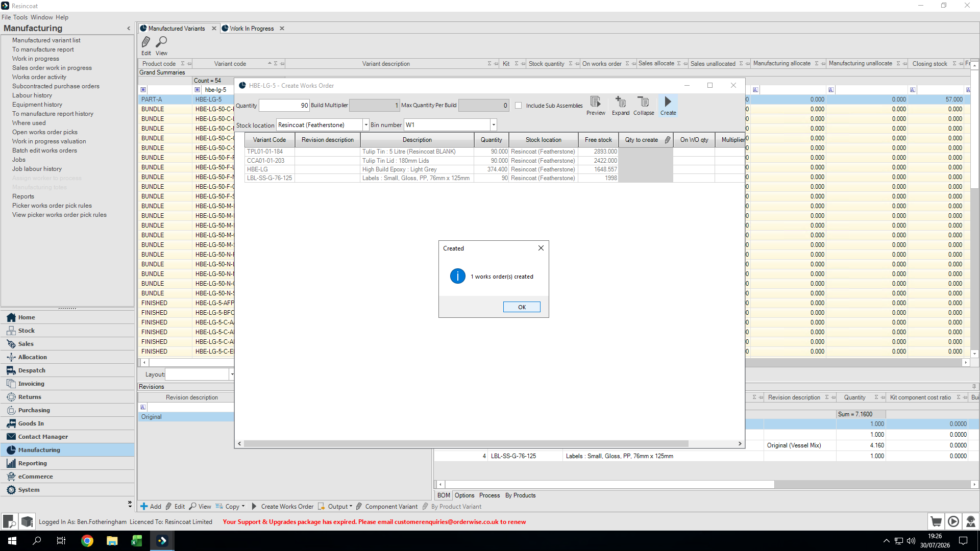Go to Home module
Screen dimensions: 980x551
pyautogui.click(x=67, y=317)
